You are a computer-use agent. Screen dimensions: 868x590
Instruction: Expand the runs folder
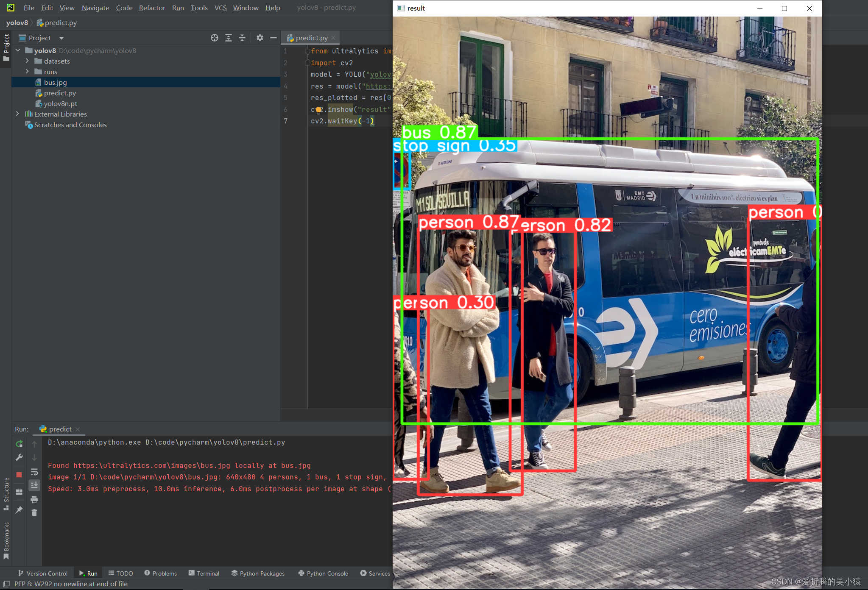click(x=27, y=72)
